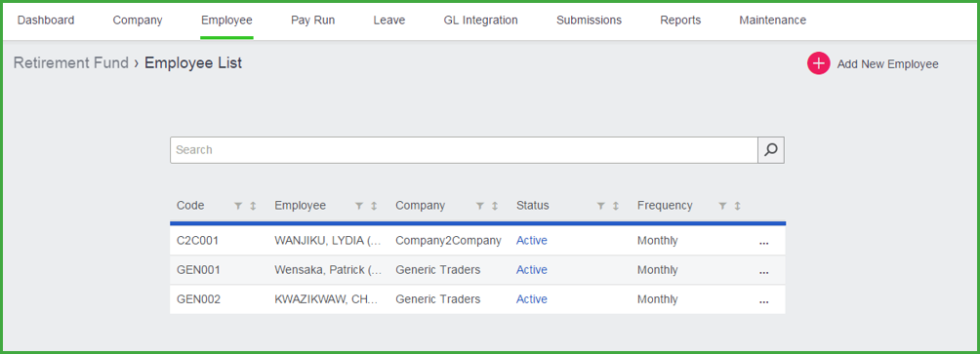This screenshot has width=980, height=354.
Task: Focus the employee Search field
Action: (x=464, y=150)
